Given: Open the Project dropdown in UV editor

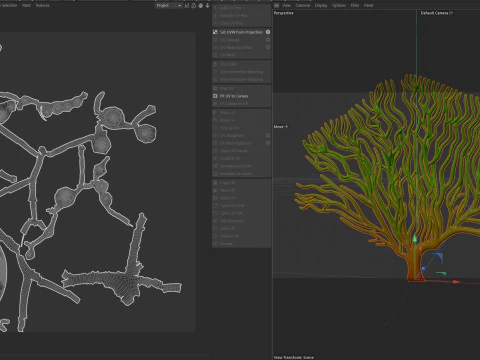Looking at the screenshot, I should [169, 5].
